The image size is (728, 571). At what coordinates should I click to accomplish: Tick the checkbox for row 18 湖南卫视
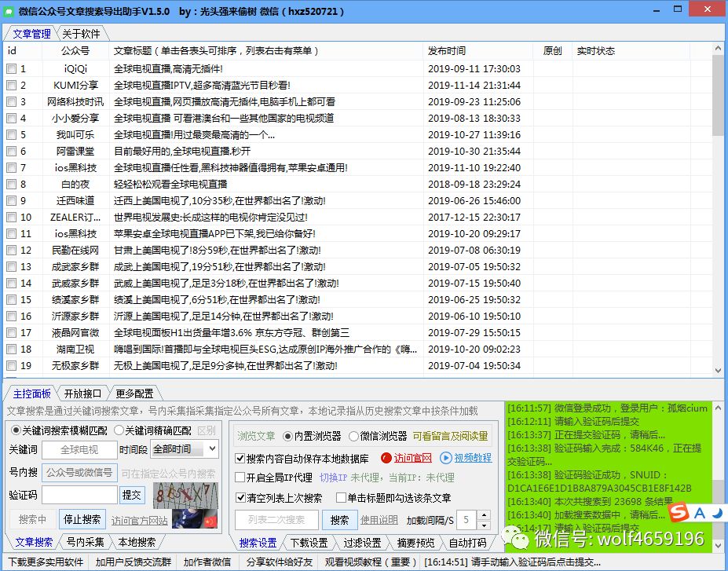point(12,349)
